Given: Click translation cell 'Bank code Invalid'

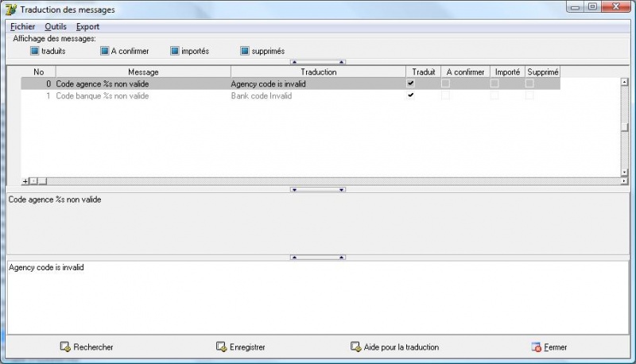Looking at the screenshot, I should (262, 96).
